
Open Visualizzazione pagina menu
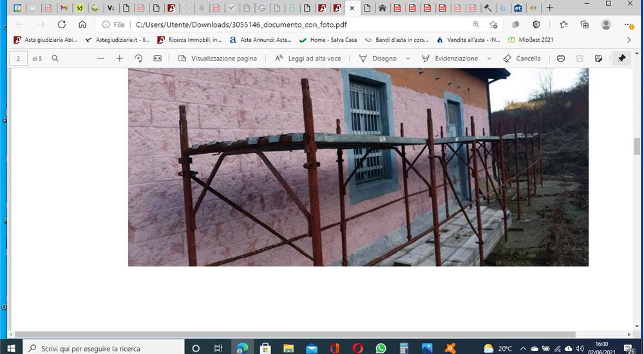218,59
